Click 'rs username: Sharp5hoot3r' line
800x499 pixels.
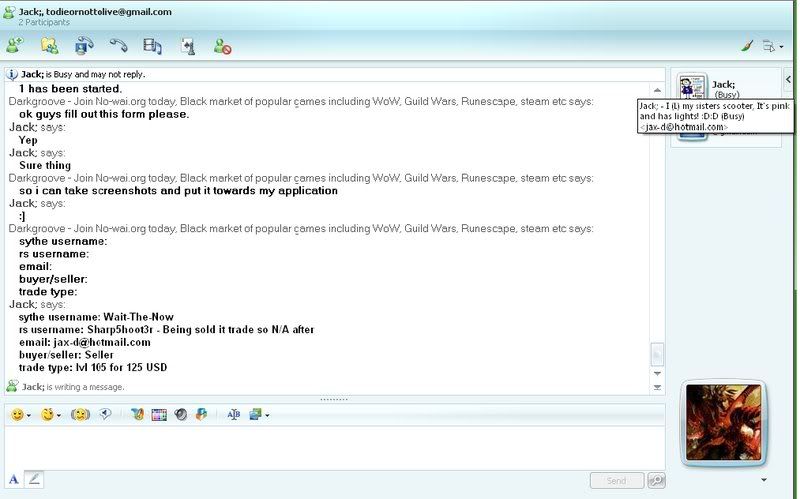point(166,330)
